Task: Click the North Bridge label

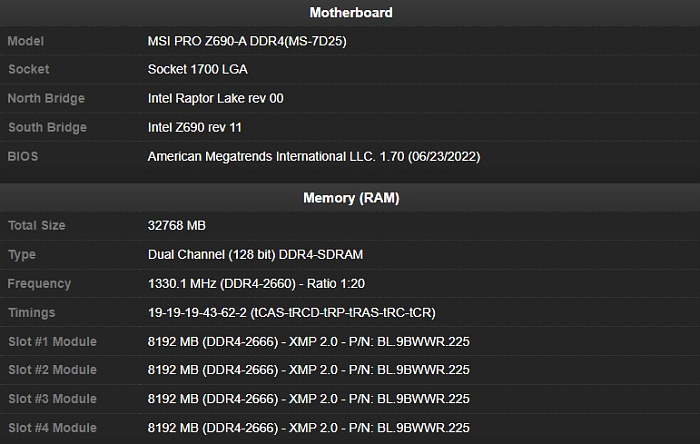Action: tap(46, 98)
